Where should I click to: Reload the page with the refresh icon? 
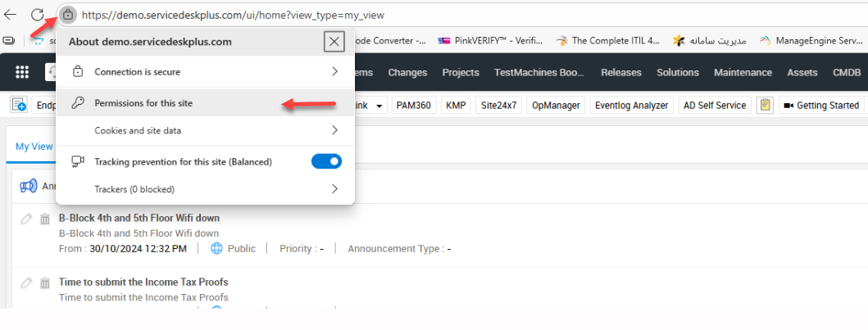[x=38, y=15]
